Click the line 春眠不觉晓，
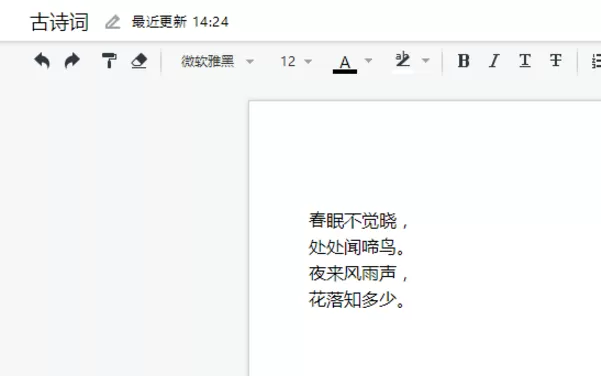 tap(358, 221)
